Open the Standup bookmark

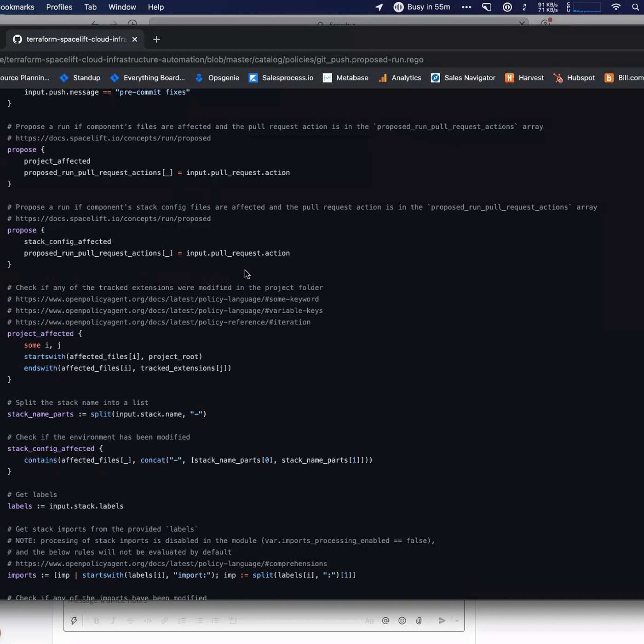[80, 78]
